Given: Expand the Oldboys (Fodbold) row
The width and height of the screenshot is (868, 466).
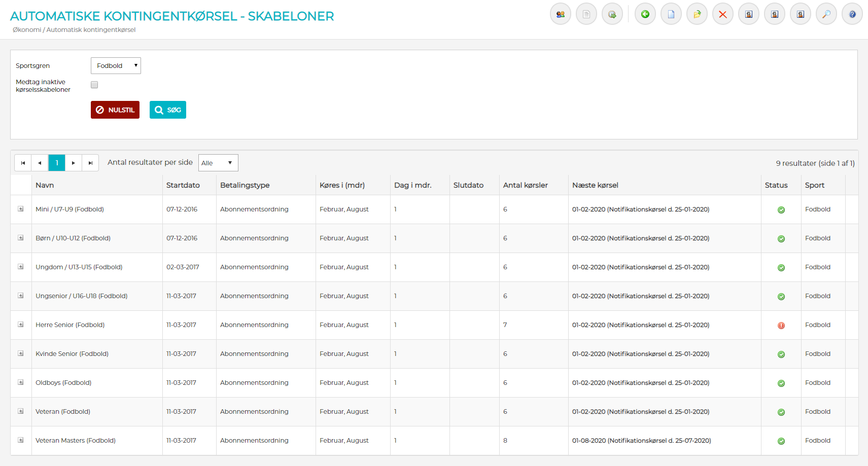Looking at the screenshot, I should [x=21, y=382].
